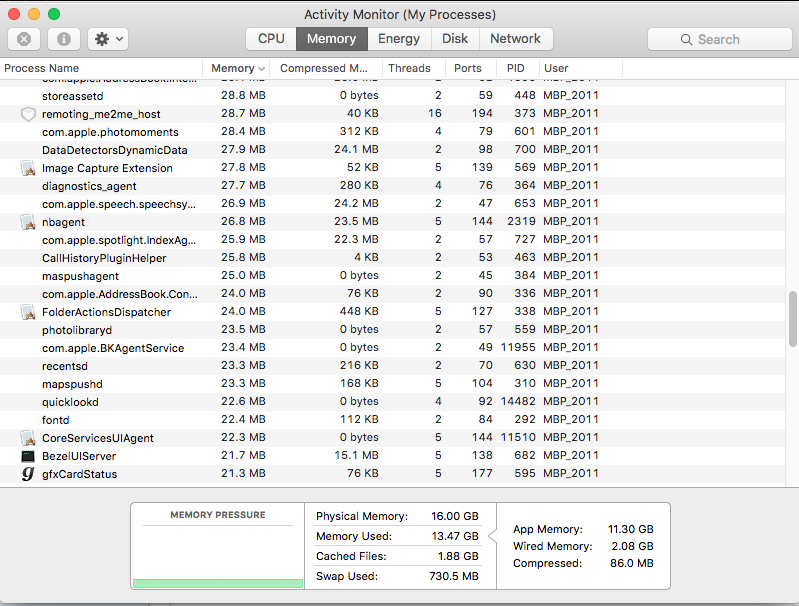The width and height of the screenshot is (799, 606).
Task: Click PID 14482 cell
Action: [518, 401]
